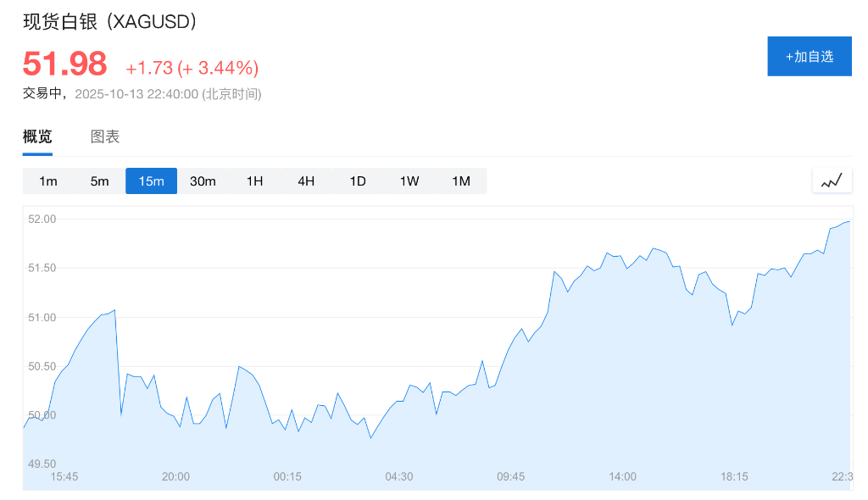Click the price 51.98

tap(64, 63)
